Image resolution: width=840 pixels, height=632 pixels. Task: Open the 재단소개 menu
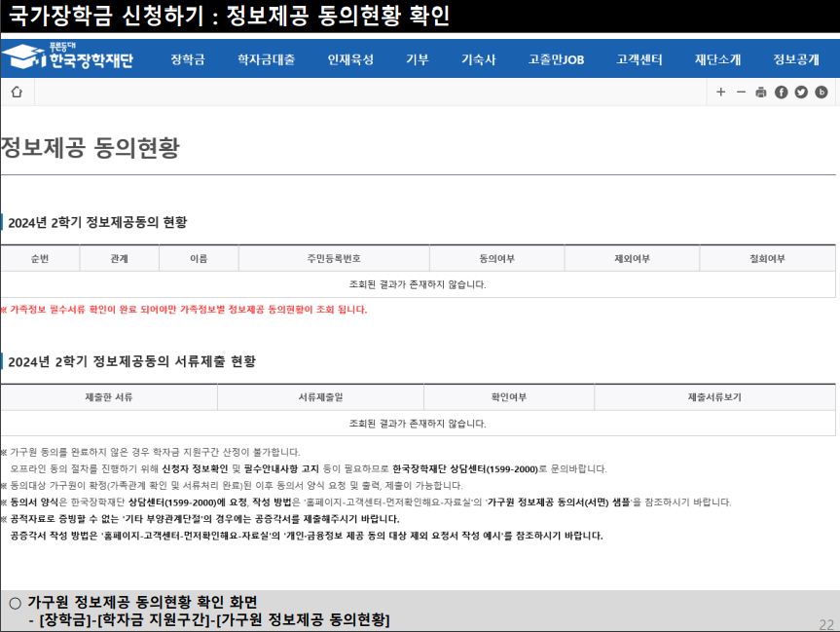[718, 59]
